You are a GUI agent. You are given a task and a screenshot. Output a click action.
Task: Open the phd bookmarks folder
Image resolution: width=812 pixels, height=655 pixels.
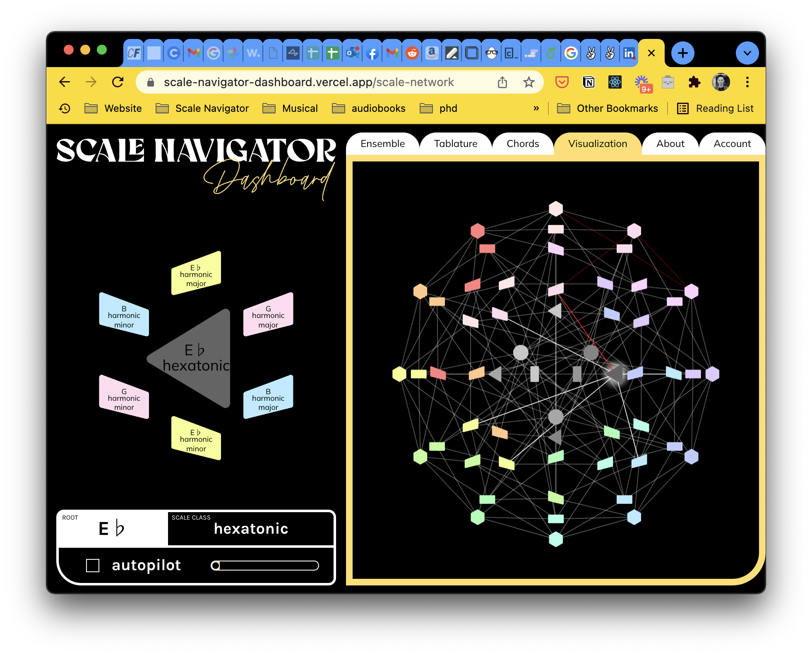[x=438, y=108]
